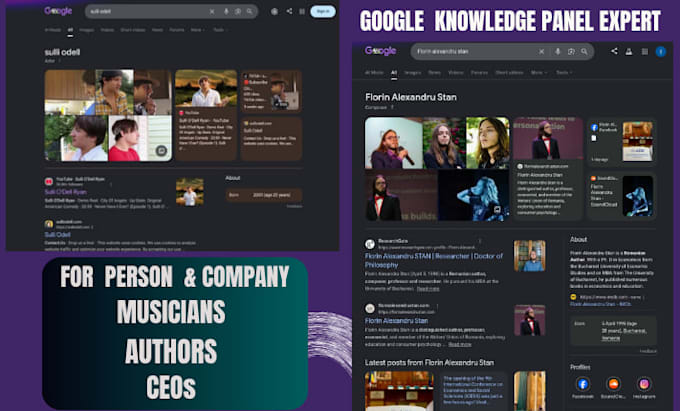Click the Sign in button

(x=323, y=11)
